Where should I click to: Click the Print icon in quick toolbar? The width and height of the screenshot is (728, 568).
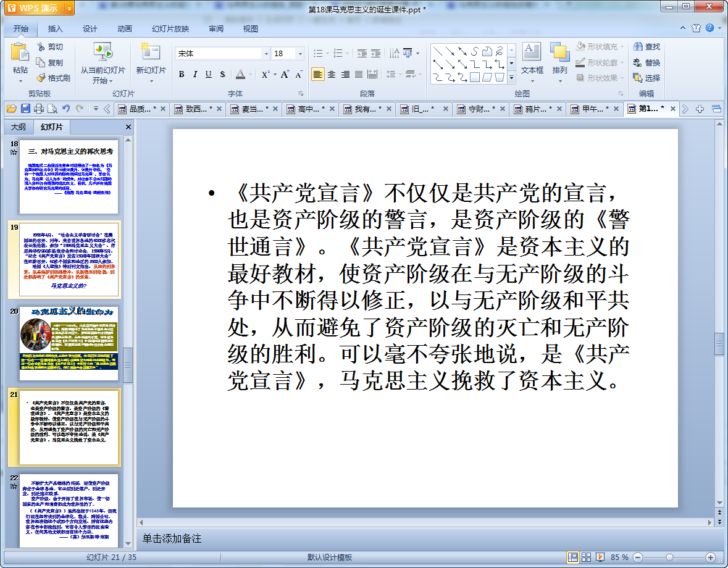click(39, 109)
